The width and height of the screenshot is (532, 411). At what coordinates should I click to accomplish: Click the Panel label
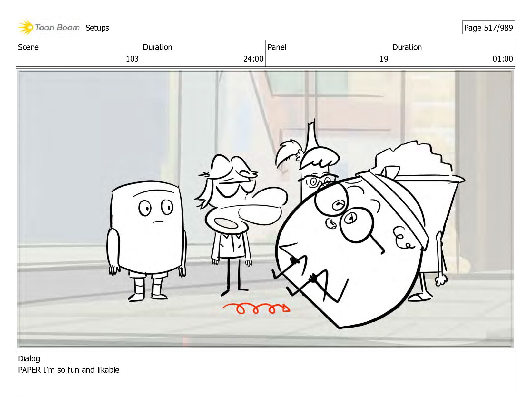click(x=277, y=47)
